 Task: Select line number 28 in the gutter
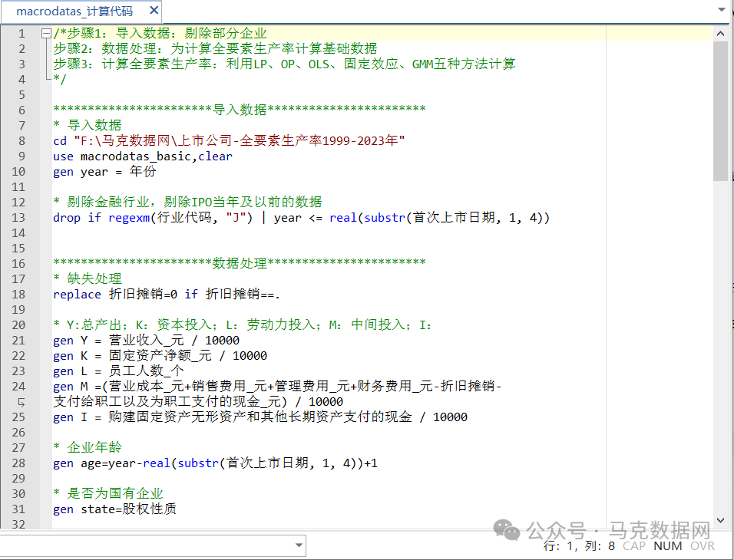18,463
